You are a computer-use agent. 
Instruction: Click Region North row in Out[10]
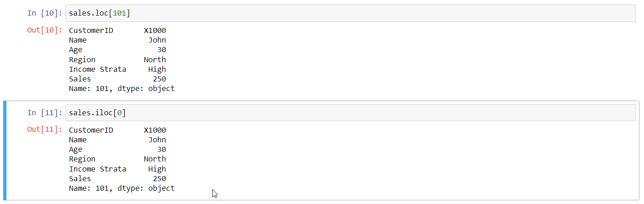click(x=117, y=60)
